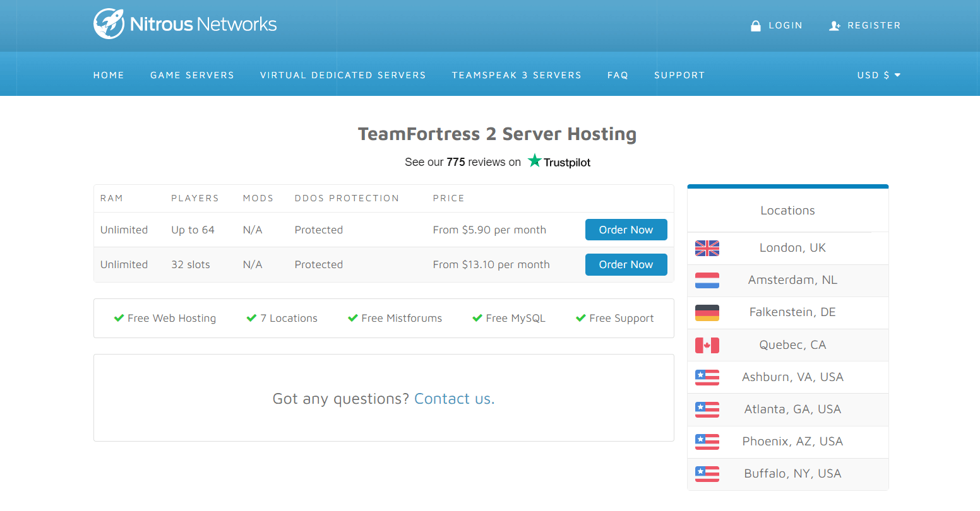Click the TeamFortress 2 Server Hosting heading

[498, 134]
